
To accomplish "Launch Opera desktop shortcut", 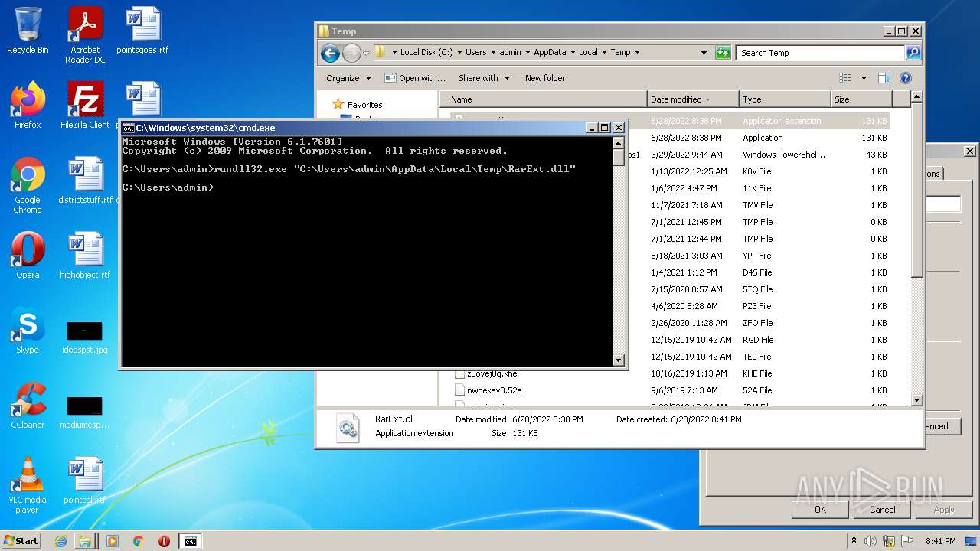I will 28,256.
